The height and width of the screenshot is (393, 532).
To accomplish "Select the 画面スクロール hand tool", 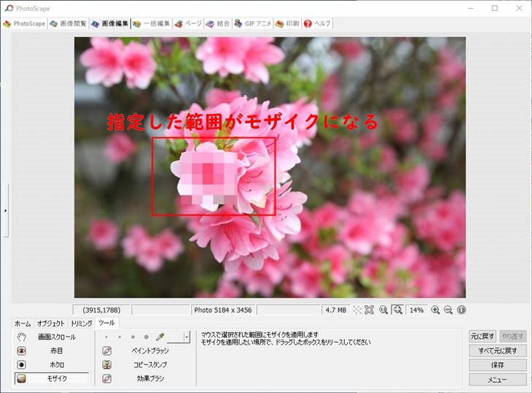I will tap(51, 337).
